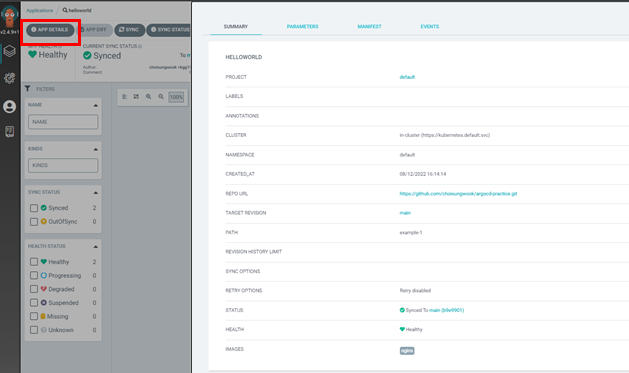Screen dimensions: 629x373
Task: Click the zoom out magnifier icon
Action: [161, 97]
